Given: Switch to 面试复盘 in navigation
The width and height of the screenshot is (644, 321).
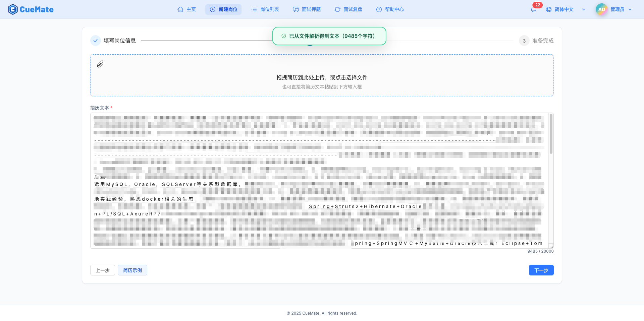Looking at the screenshot, I should point(348,9).
